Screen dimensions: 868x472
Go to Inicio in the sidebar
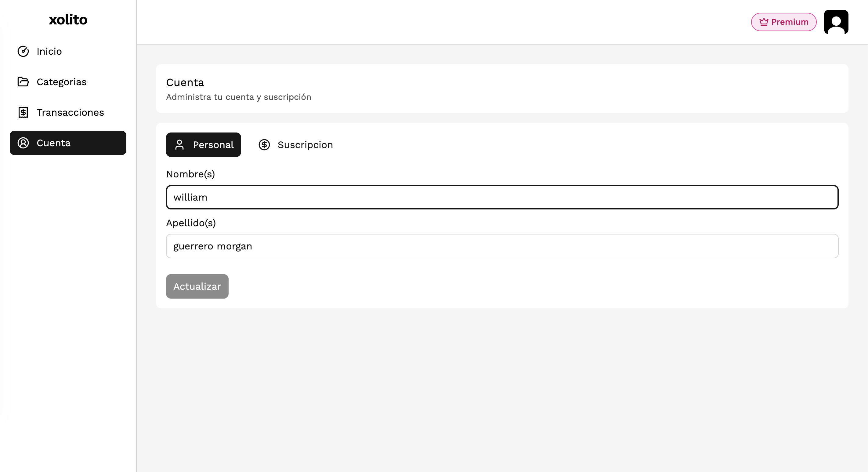[x=49, y=51]
